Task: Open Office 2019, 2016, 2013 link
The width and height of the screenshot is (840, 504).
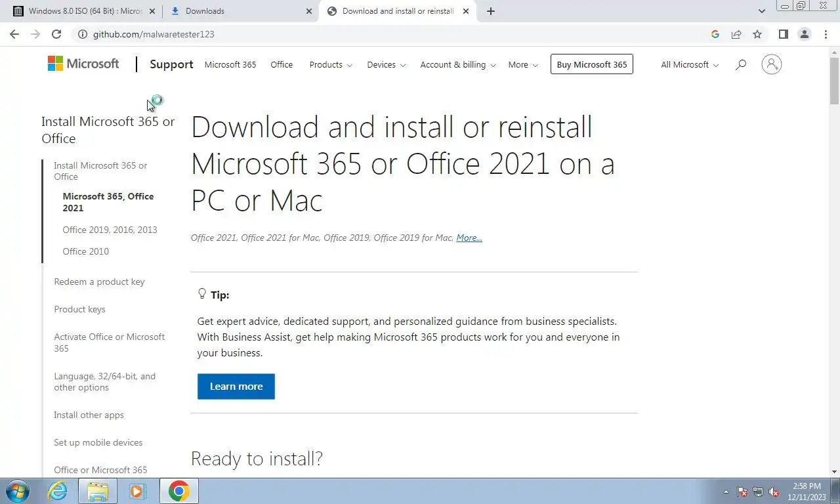Action: click(x=110, y=230)
